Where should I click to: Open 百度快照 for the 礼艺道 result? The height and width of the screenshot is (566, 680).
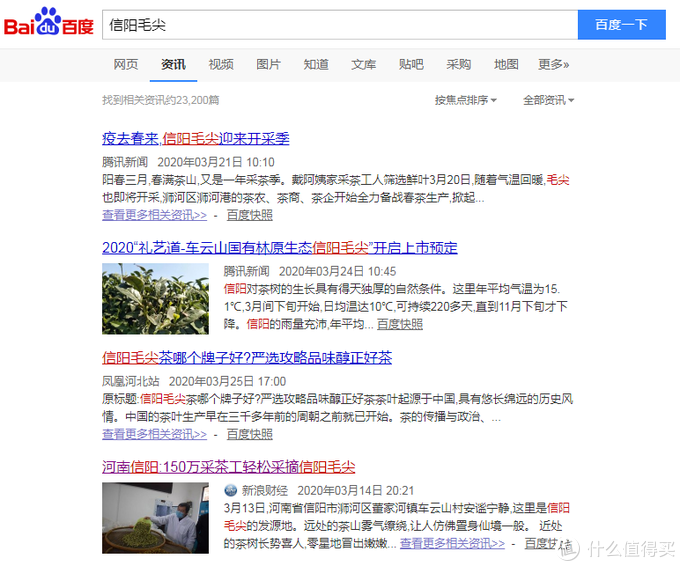coord(400,324)
